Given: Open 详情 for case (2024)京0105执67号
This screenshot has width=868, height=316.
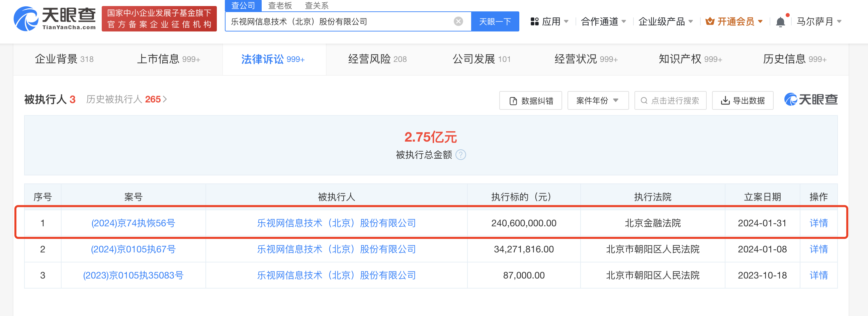Looking at the screenshot, I should tap(818, 249).
